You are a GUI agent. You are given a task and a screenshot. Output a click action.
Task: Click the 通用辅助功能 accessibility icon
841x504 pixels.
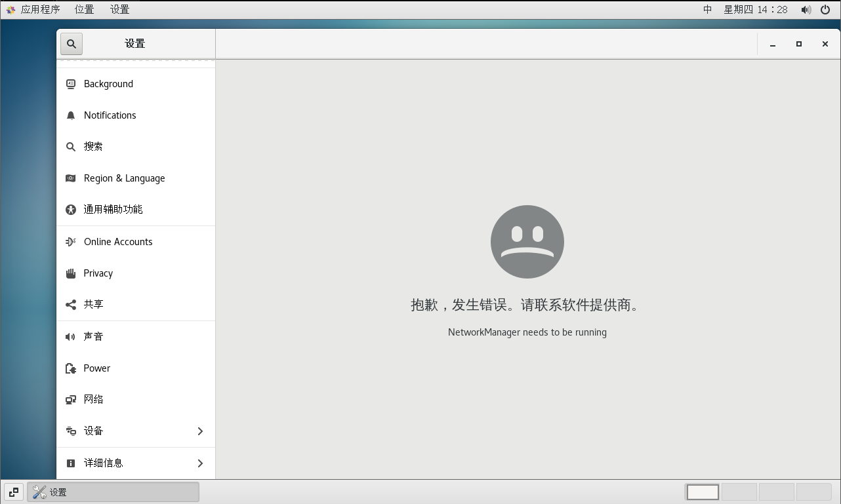[x=71, y=210]
